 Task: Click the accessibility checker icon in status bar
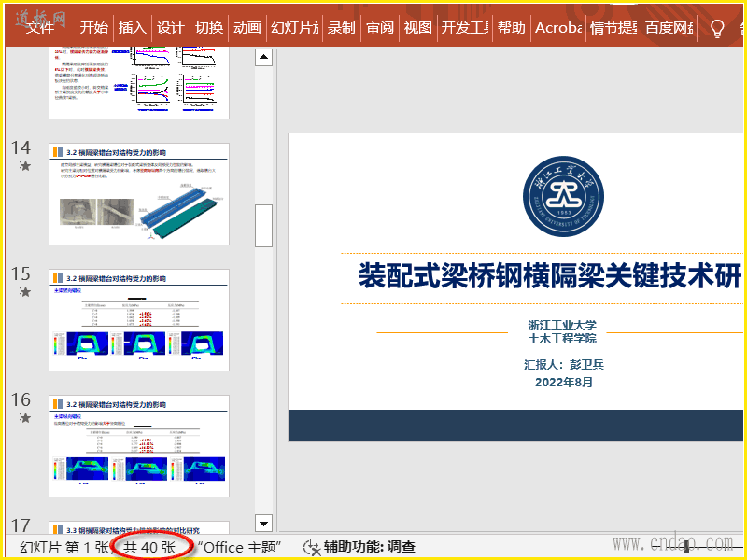(312, 548)
